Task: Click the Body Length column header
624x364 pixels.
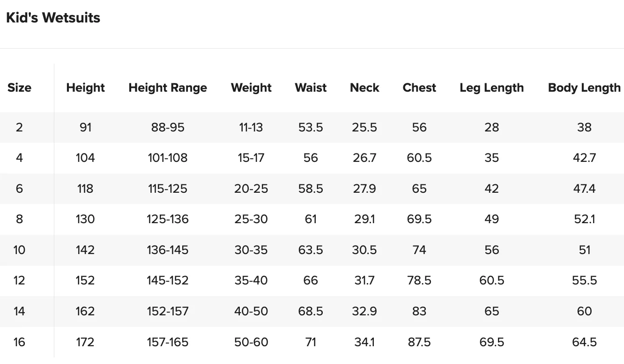Action: click(584, 87)
